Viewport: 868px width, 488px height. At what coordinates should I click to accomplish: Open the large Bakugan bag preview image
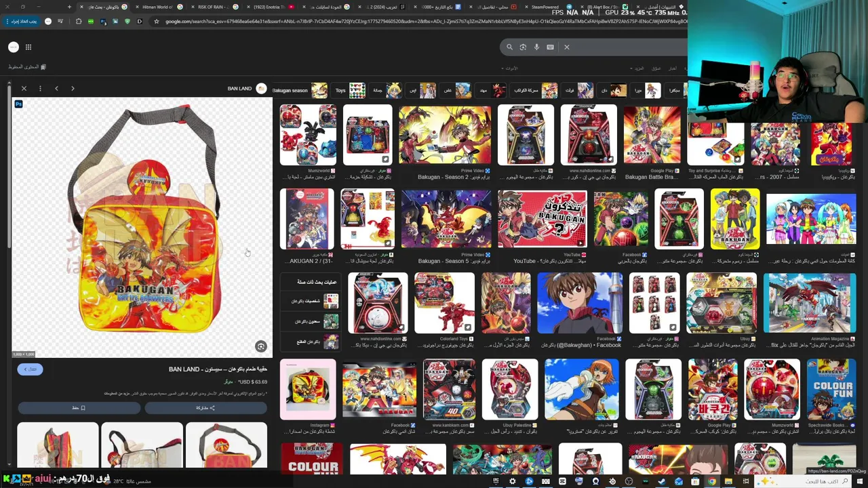coord(142,228)
